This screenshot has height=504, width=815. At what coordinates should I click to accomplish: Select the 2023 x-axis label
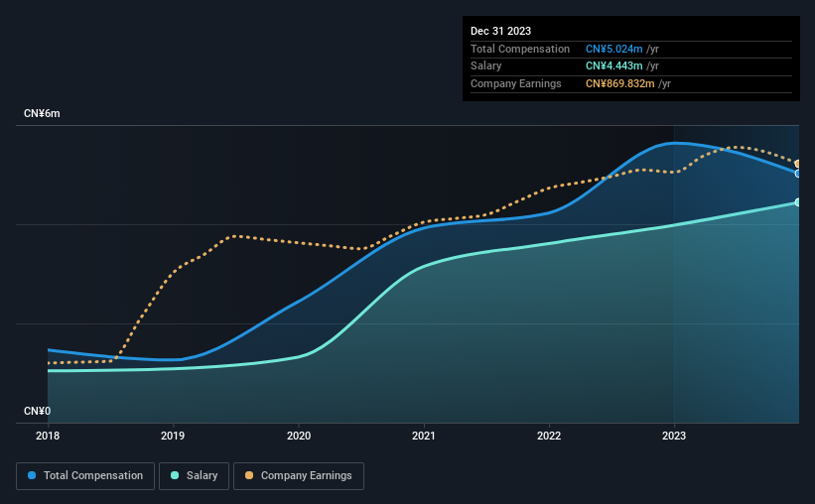[674, 436]
